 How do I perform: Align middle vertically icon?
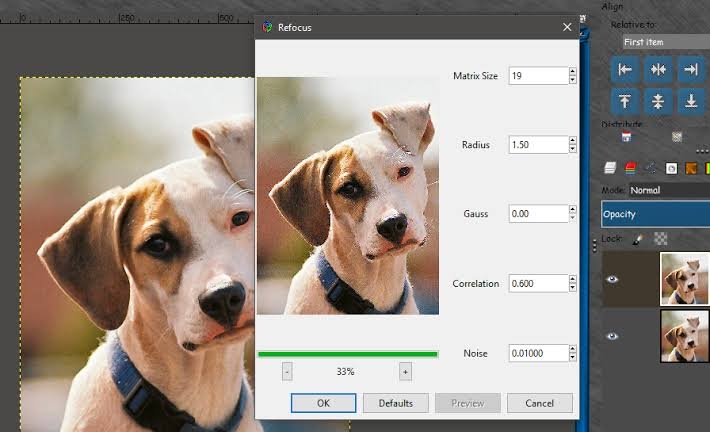(x=658, y=101)
